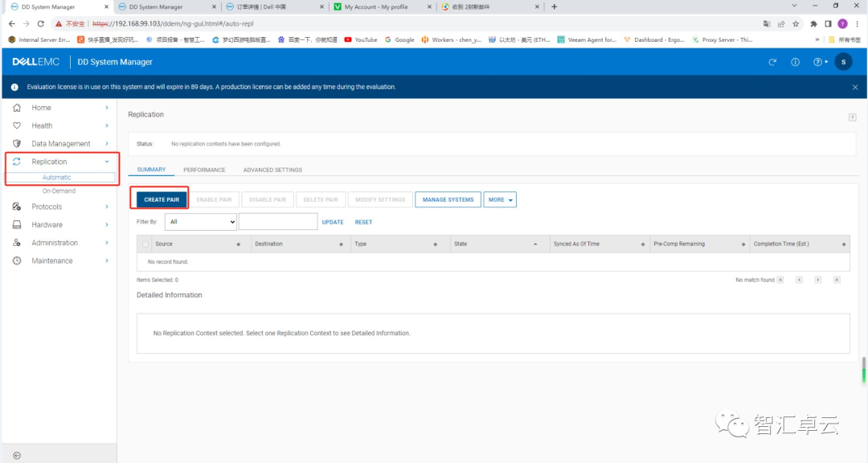The width and height of the screenshot is (868, 463).
Task: Click the UPDATE filter link
Action: pyautogui.click(x=333, y=222)
